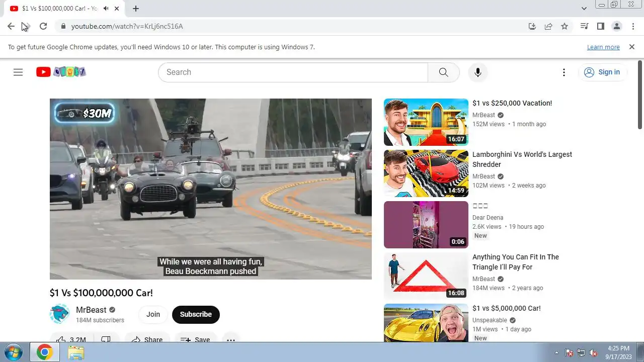The width and height of the screenshot is (644, 362).
Task: Open the Learn more link about updates
Action: coord(603,47)
